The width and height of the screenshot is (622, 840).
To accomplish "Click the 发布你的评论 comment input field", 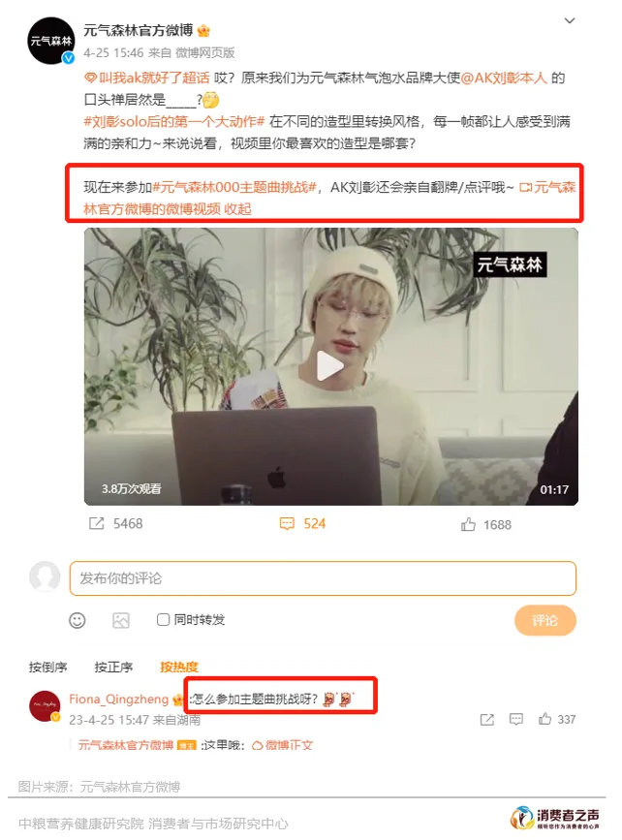I will coord(323,578).
